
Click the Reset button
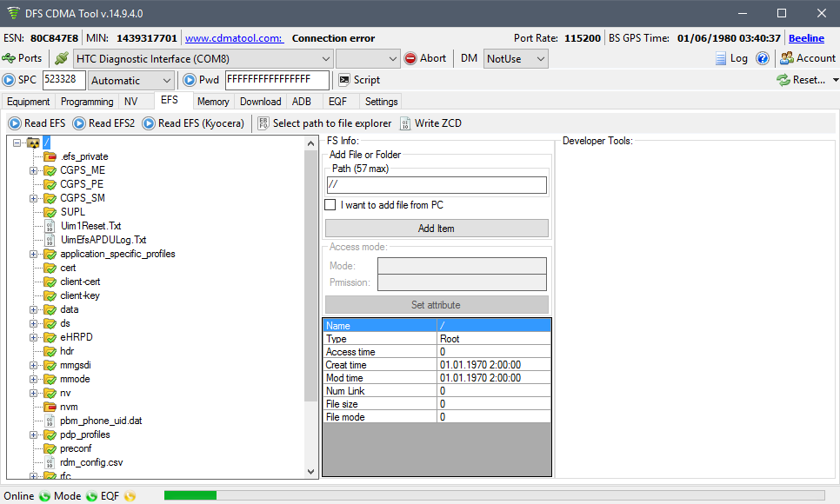pyautogui.click(x=801, y=80)
